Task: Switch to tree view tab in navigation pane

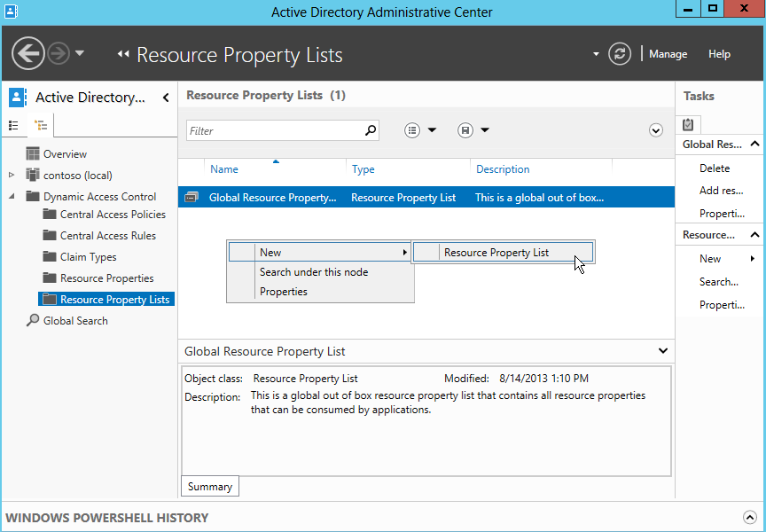Action: [41, 126]
